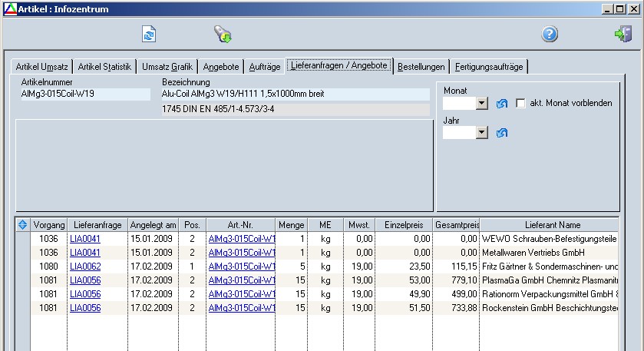The width and height of the screenshot is (644, 351).
Task: Open help via the question mark icon
Action: click(550, 34)
